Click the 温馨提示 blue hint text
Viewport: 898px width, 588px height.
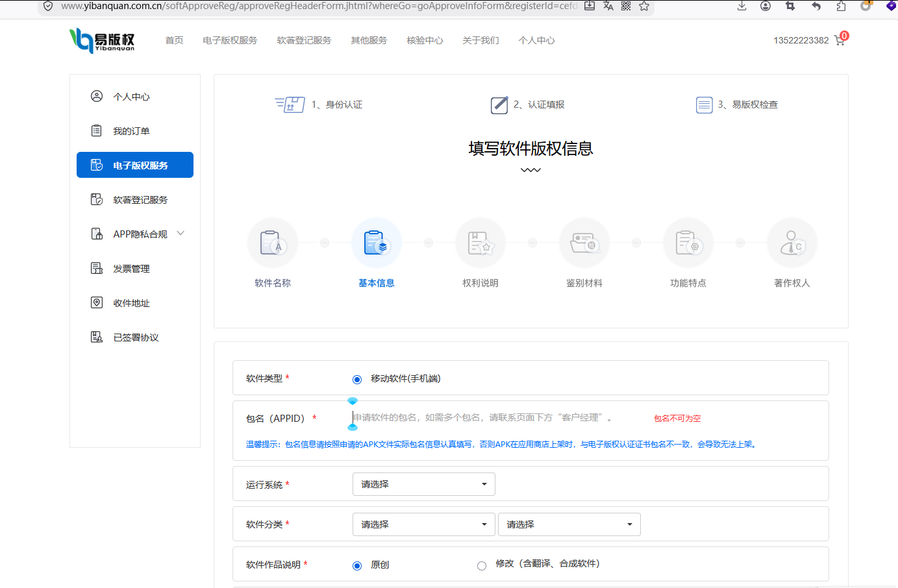pyautogui.click(x=502, y=445)
